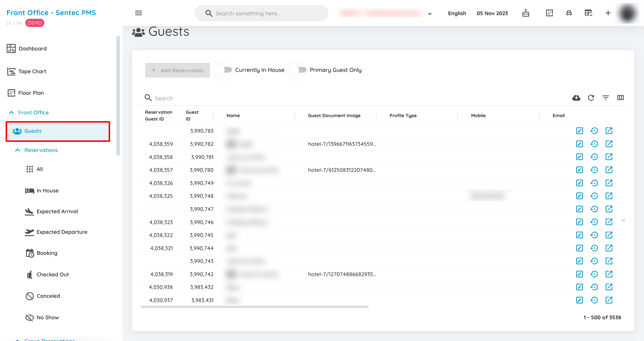
Task: View history for guest 3,990,746
Action: [x=594, y=222]
